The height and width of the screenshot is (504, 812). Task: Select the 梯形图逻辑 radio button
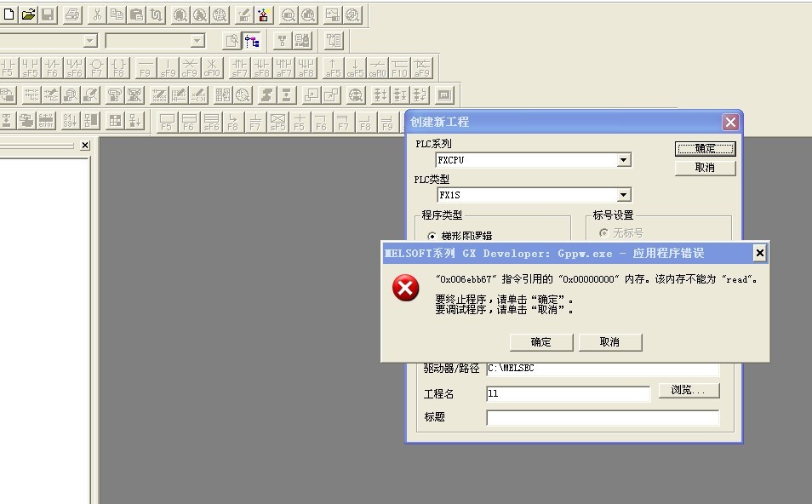pos(432,236)
